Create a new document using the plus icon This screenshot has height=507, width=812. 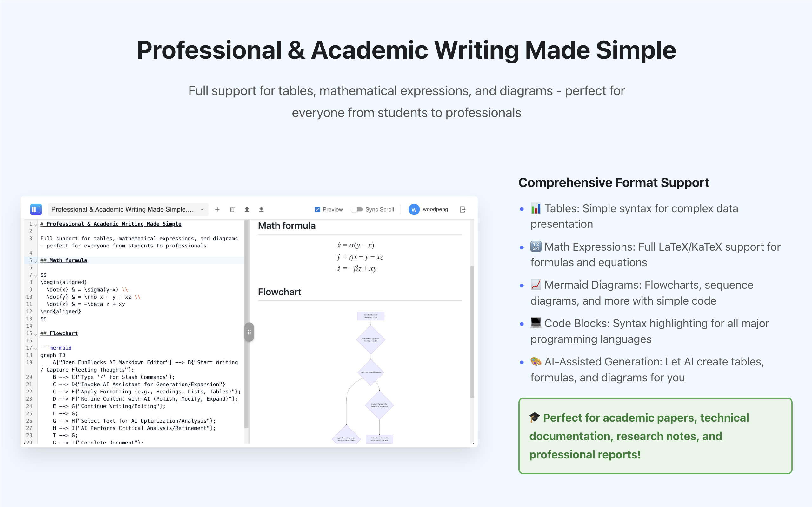pyautogui.click(x=217, y=209)
